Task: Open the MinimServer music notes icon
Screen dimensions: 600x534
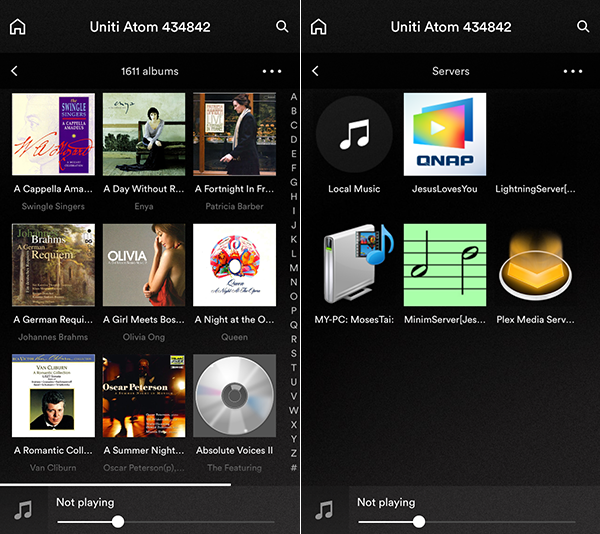Action: [x=444, y=265]
